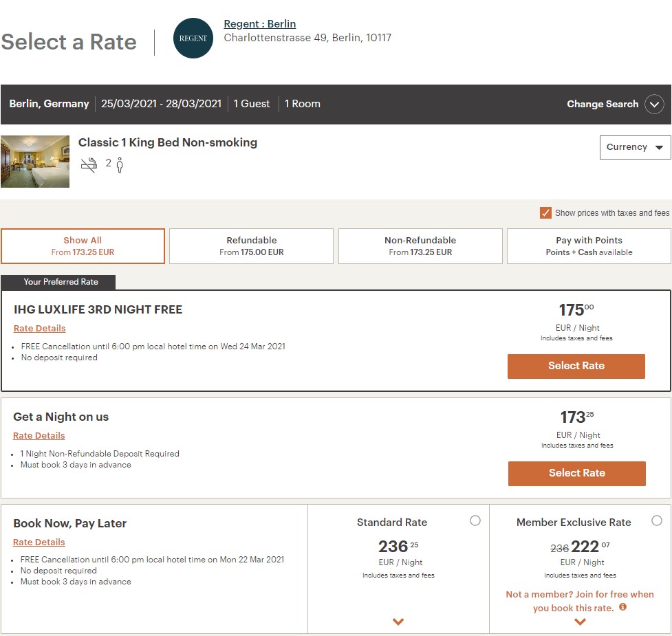Click the 1 Guest text in search bar

click(252, 104)
